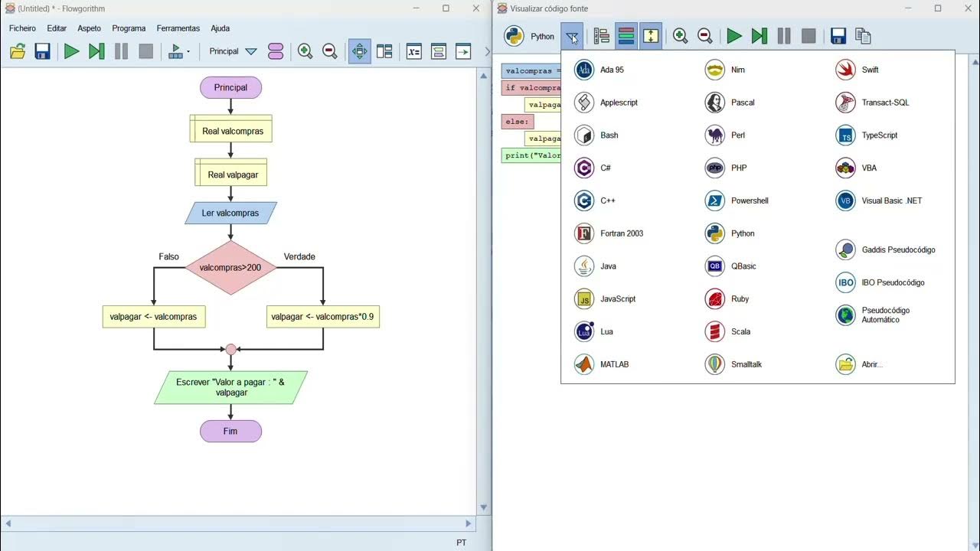Image resolution: width=980 pixels, height=551 pixels.
Task: Select the valcompras>200 decision diamond
Action: [x=230, y=268]
